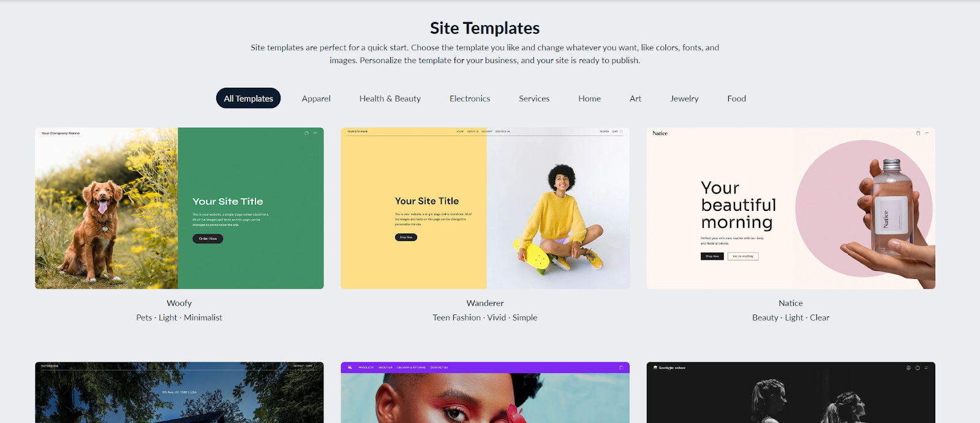
Task: Click 'Your Site Title' in Wanderer preview
Action: pyautogui.click(x=427, y=201)
